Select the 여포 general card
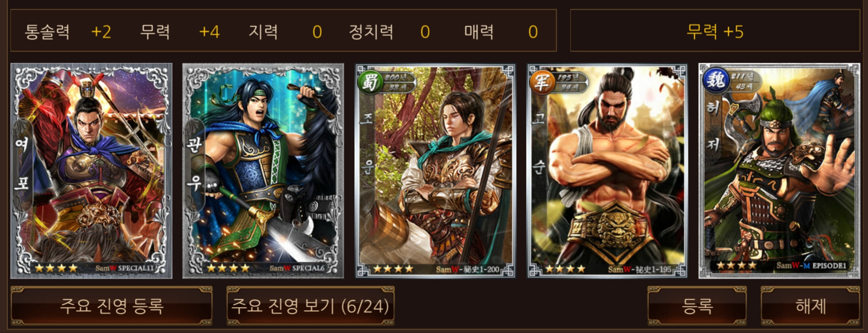This screenshot has height=333, width=868. point(91,171)
